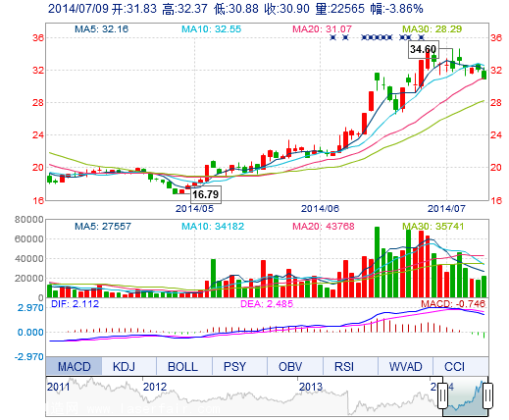This screenshot has height=420, width=509.
Task: Click the highlighted 2014 selection window
Action: tap(465, 395)
